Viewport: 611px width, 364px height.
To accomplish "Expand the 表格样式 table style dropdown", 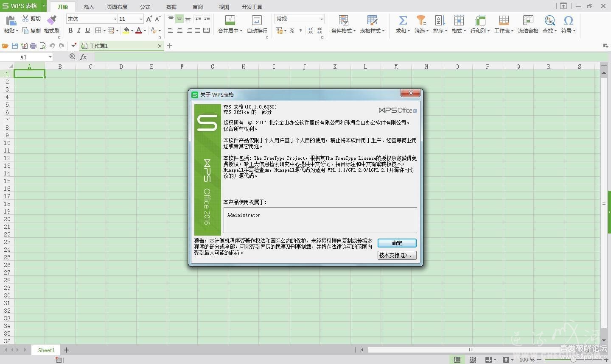I will [x=383, y=31].
